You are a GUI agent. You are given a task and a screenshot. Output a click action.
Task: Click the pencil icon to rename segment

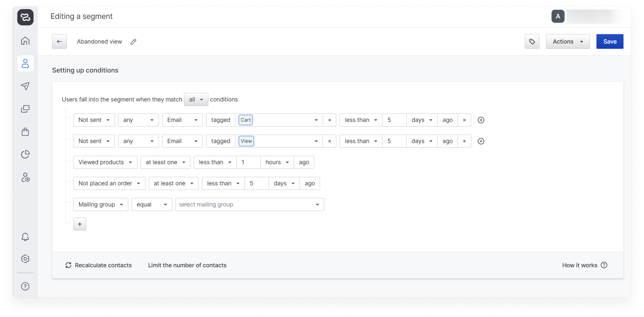133,42
